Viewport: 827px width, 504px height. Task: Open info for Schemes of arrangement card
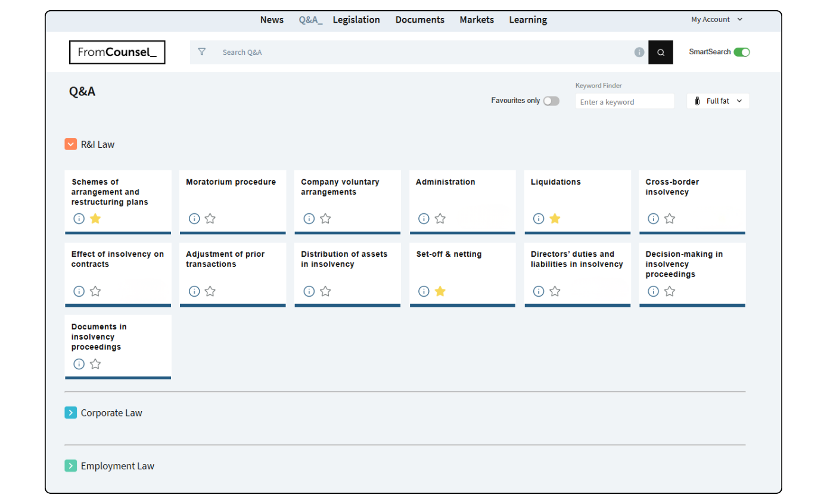(x=79, y=219)
